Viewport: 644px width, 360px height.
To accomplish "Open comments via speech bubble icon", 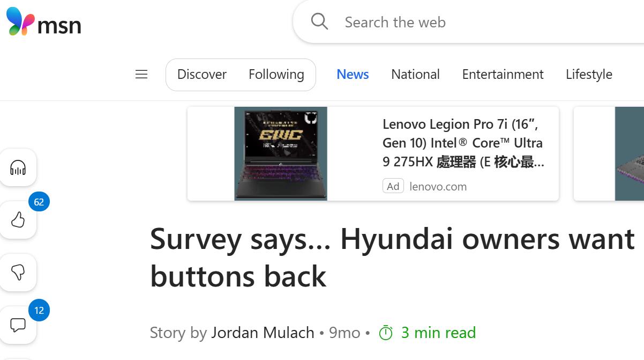I will click(18, 325).
